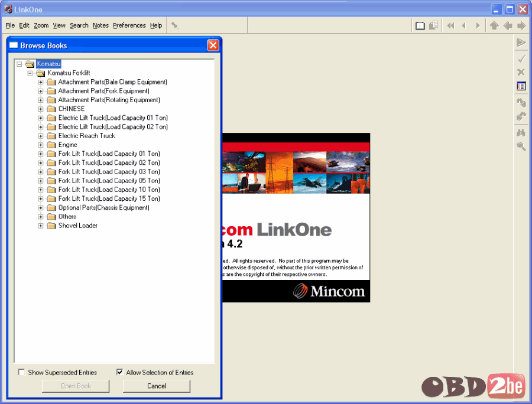Expand Attachment Parts(Rotating Equipment)
The width and height of the screenshot is (532, 404).
tap(41, 100)
